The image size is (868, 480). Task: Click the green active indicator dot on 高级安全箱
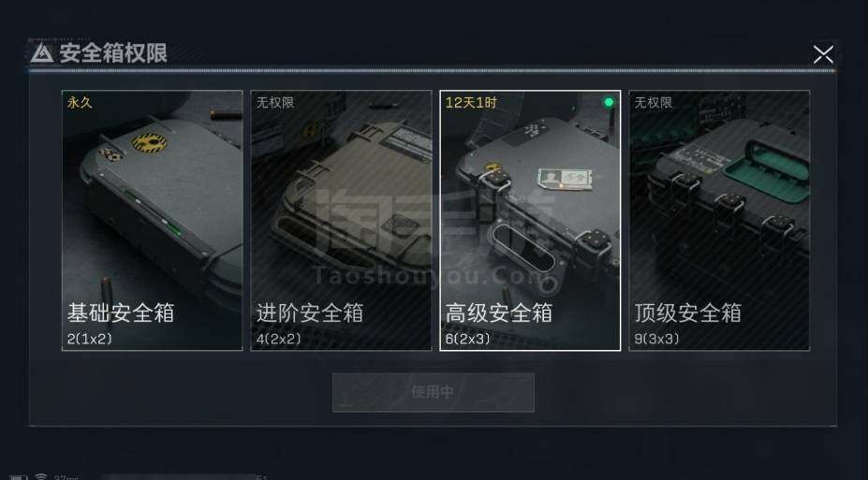609,102
